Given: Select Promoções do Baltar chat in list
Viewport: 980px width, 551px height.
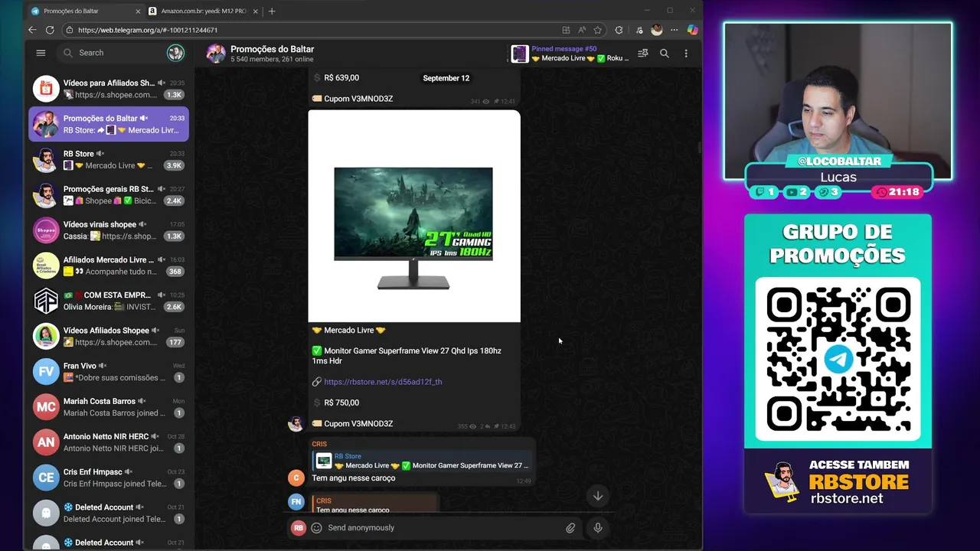Looking at the screenshot, I should coord(109,124).
